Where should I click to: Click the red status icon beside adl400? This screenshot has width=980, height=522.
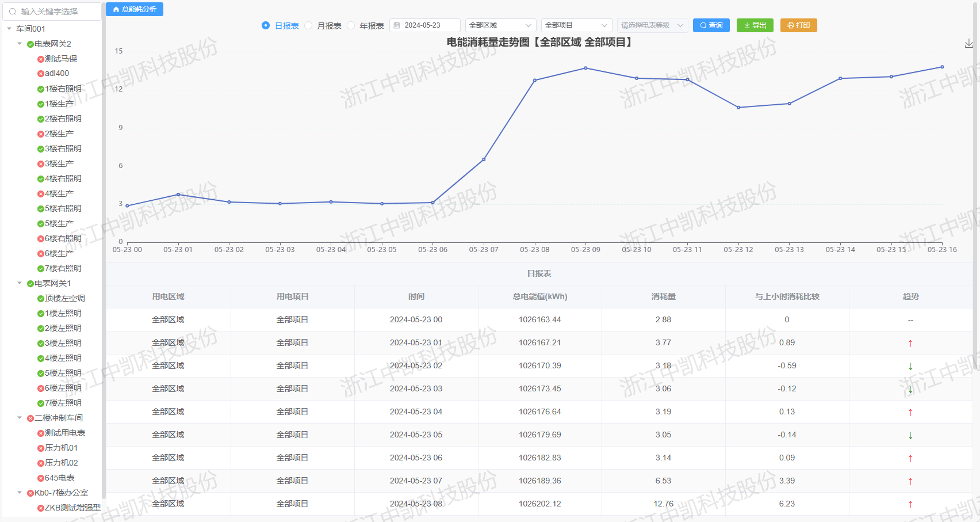pyautogui.click(x=40, y=74)
